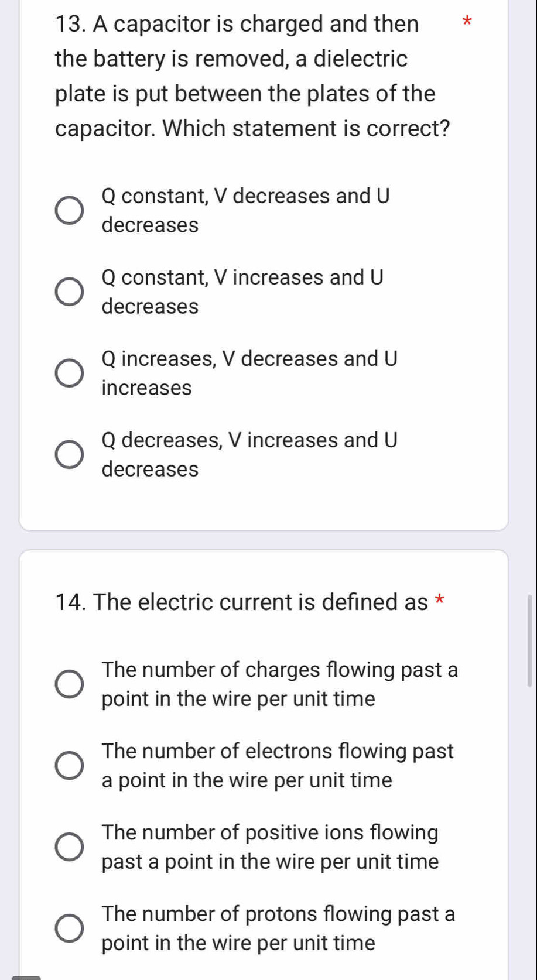Select radio button for 'Q constant, V decreases and U decreases'
This screenshot has height=980, width=537.
[x=69, y=211]
